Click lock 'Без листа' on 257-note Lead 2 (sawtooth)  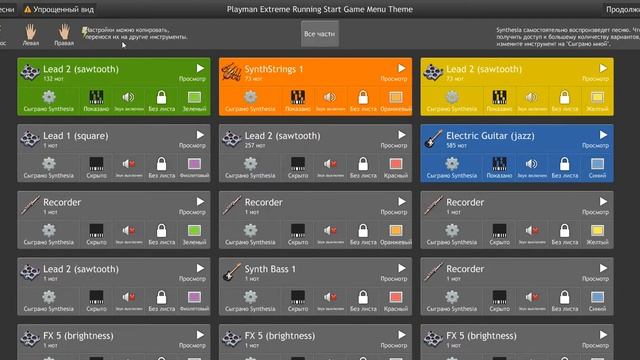363,164
